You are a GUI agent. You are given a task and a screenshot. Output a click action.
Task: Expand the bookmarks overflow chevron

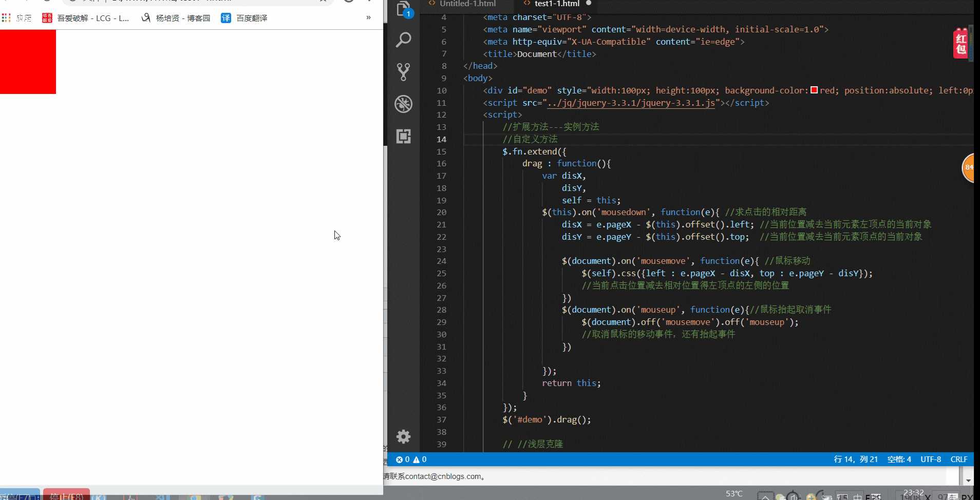coord(368,17)
